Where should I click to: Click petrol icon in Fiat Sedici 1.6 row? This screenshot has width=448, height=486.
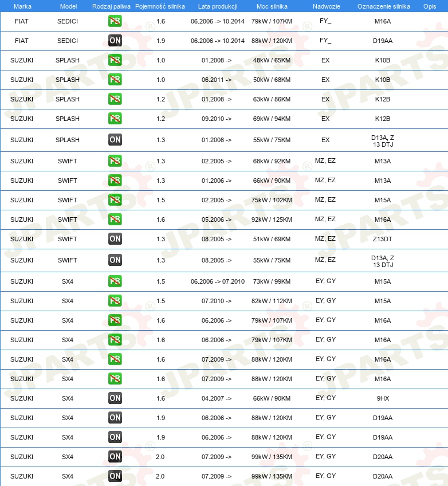pyautogui.click(x=115, y=21)
